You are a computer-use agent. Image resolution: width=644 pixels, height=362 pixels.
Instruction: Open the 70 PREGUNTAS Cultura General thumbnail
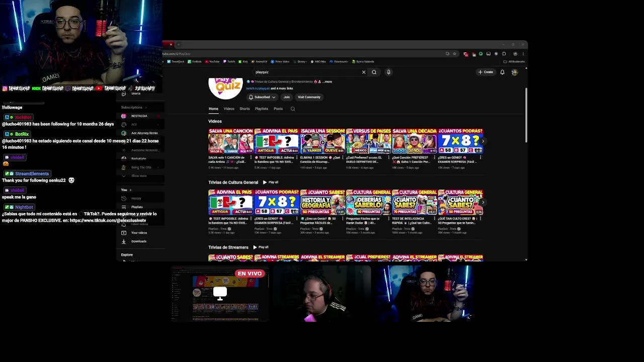(x=415, y=202)
